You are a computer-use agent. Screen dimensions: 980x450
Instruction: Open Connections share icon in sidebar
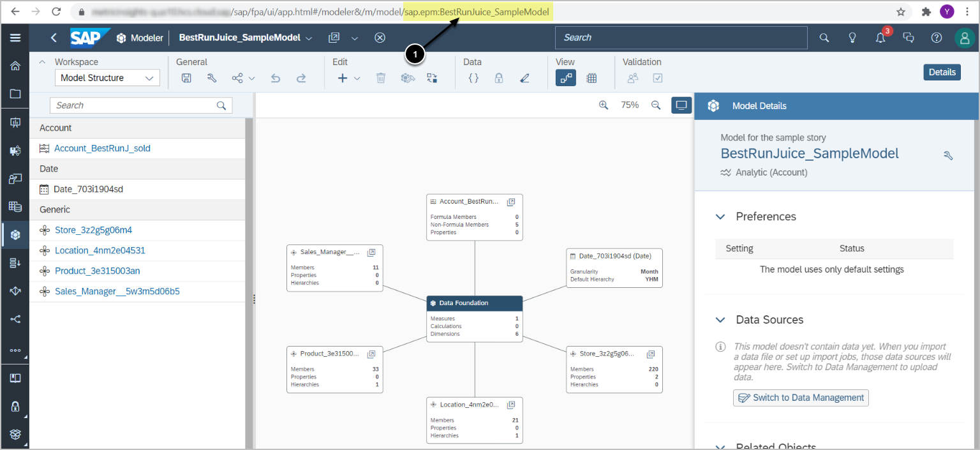(x=15, y=319)
